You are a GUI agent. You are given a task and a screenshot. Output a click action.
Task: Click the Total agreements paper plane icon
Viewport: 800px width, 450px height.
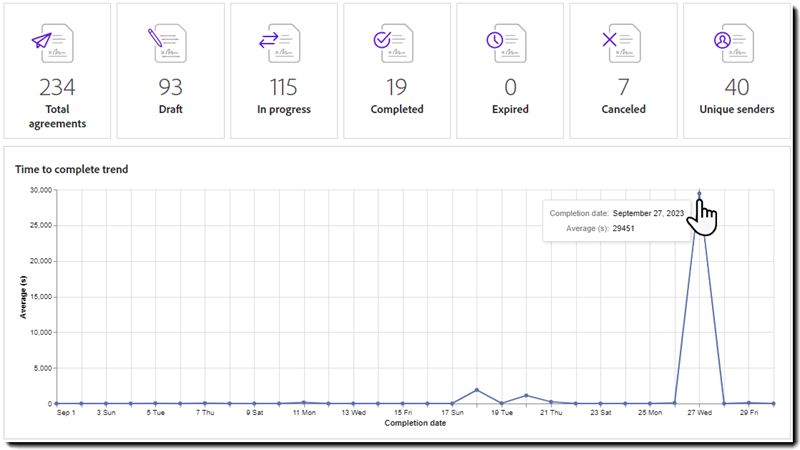[53, 44]
